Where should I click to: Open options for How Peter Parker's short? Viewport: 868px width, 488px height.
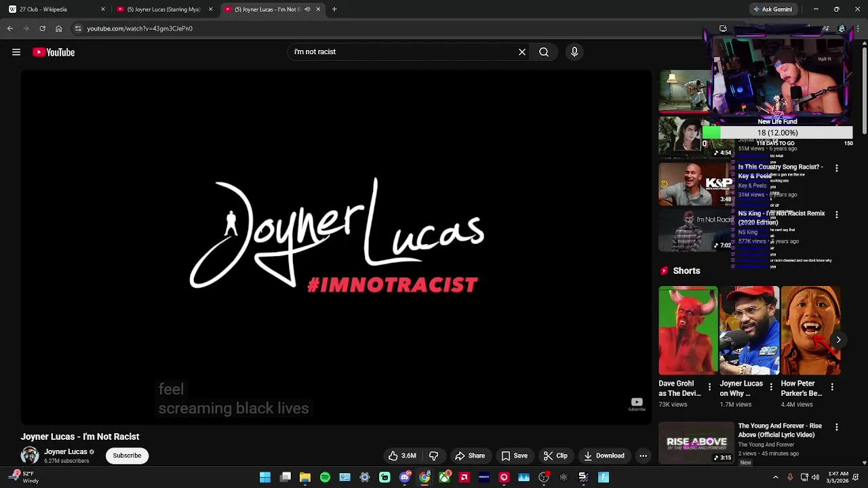pyautogui.click(x=832, y=387)
